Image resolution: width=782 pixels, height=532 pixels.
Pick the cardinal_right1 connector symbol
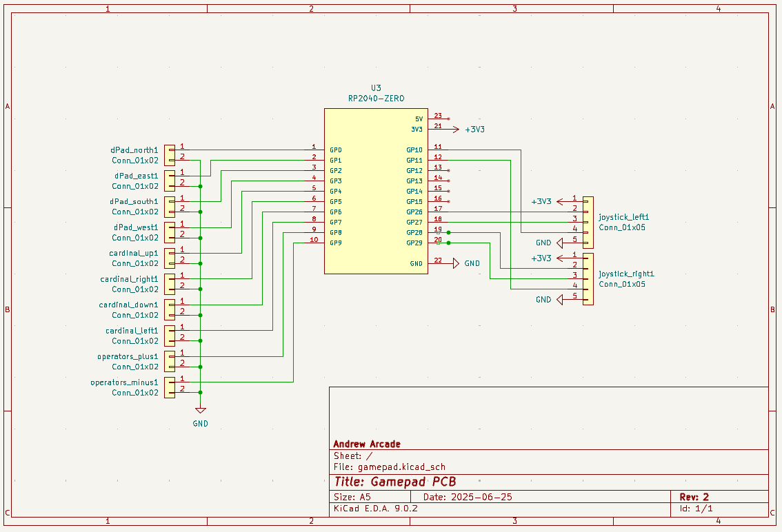pos(170,284)
